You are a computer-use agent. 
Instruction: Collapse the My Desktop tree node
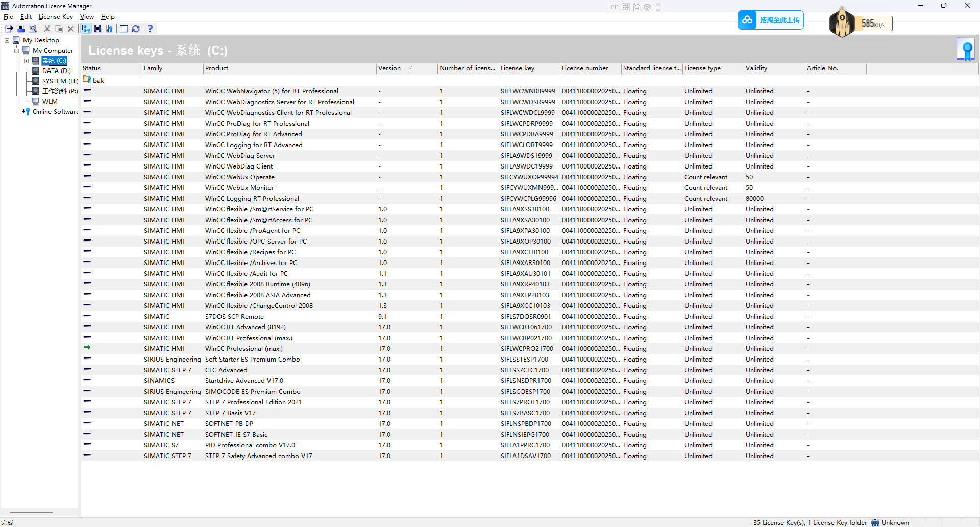[x=7, y=40]
